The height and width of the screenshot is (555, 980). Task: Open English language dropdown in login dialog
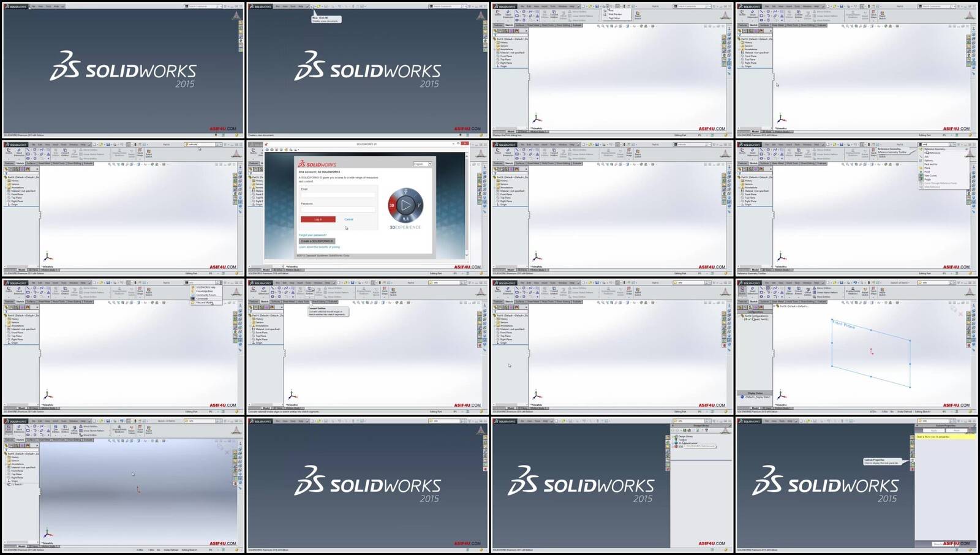coord(423,164)
